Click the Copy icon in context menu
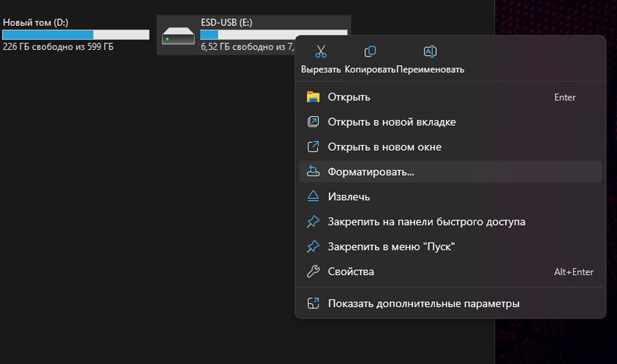This screenshot has width=617, height=364. tap(370, 51)
